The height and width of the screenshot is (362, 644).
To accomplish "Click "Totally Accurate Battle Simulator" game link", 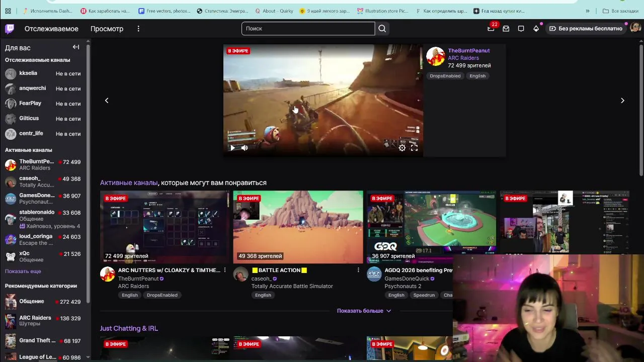I will click(x=292, y=286).
